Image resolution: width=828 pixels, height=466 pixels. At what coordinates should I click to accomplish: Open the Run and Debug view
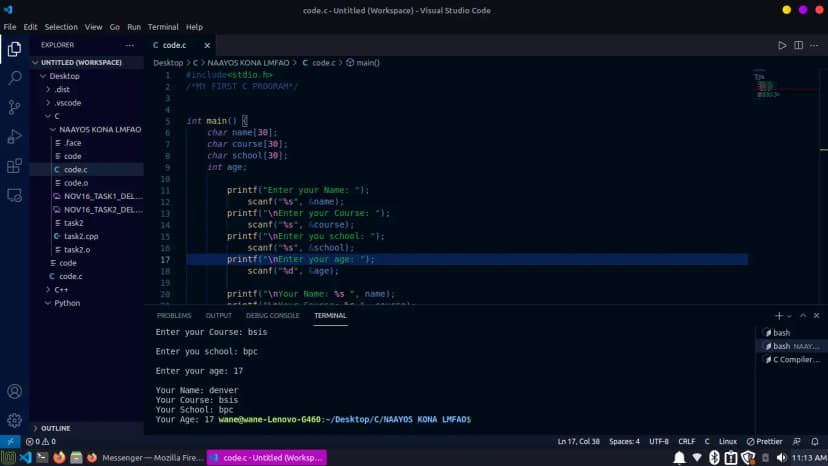coord(15,136)
